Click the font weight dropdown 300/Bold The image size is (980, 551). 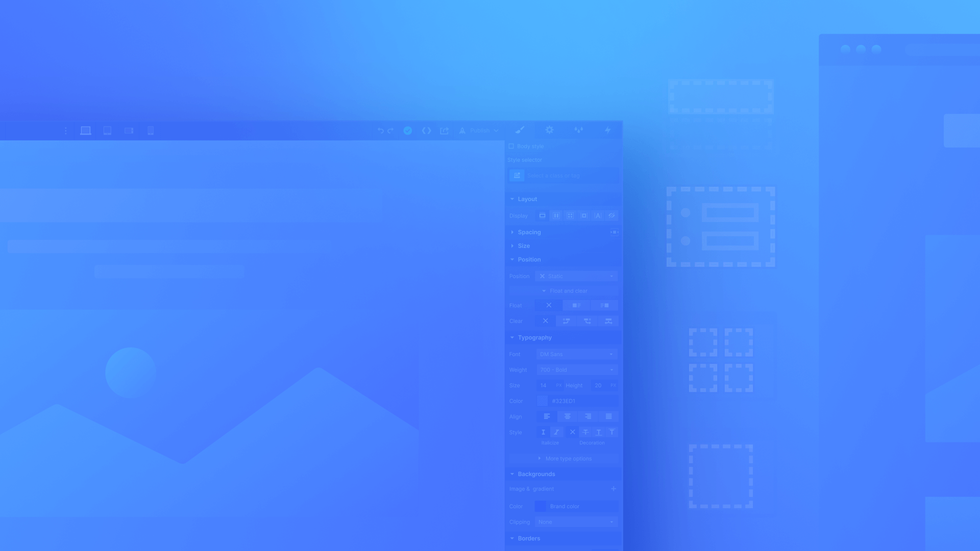tap(576, 369)
